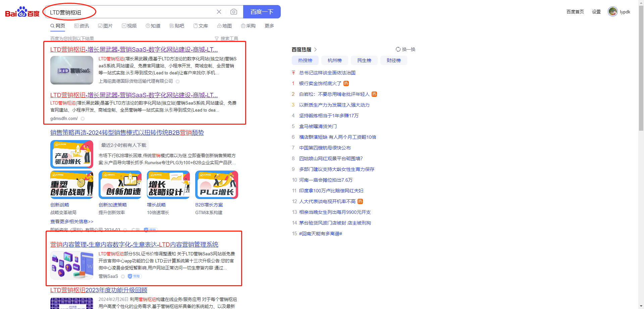Open the 知道 tab

pyautogui.click(x=153, y=26)
